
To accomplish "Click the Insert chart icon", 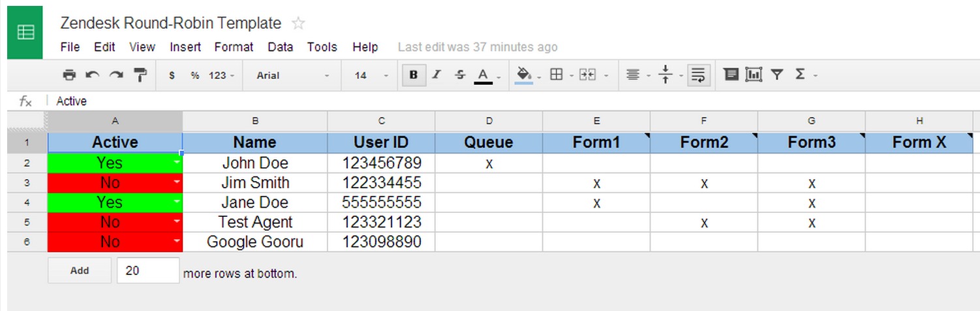I will 754,75.
